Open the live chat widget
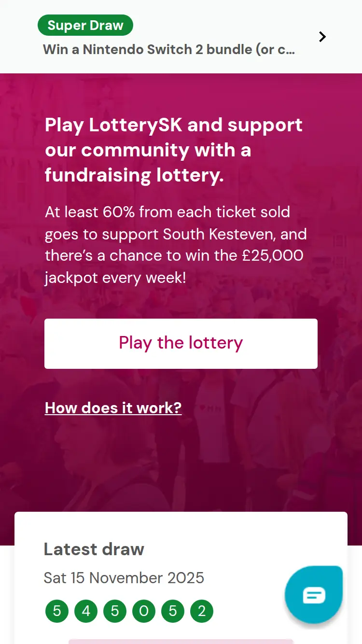 [314, 595]
